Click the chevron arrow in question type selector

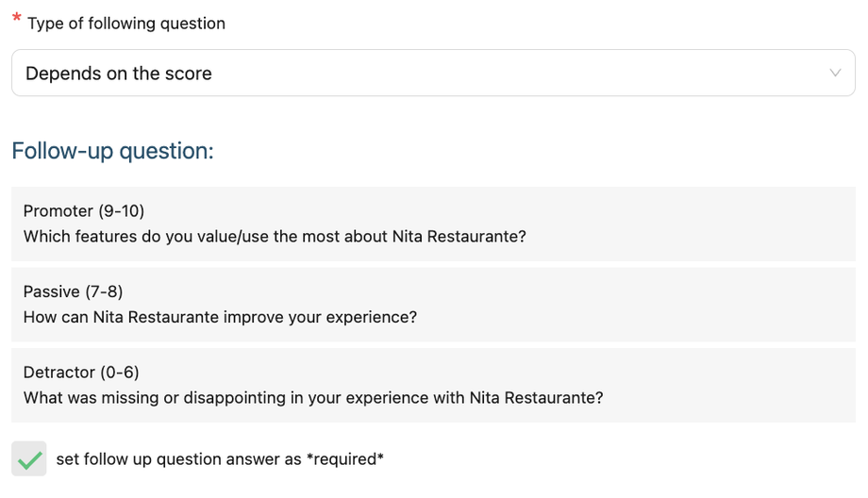coord(835,73)
